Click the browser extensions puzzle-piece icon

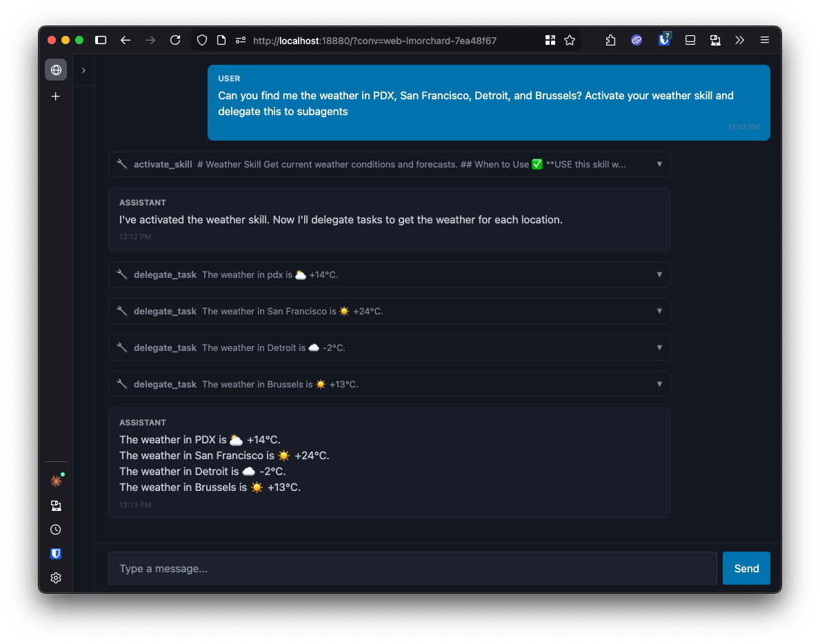610,40
